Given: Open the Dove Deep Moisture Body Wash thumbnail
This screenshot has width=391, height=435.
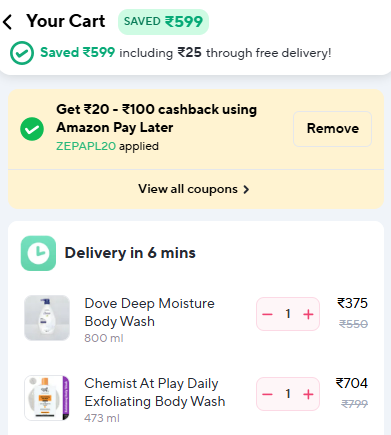Looking at the screenshot, I should click(47, 318).
